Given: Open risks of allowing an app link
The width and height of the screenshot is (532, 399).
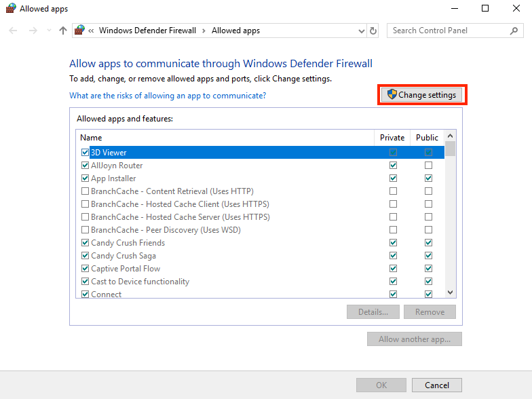Looking at the screenshot, I should tap(168, 96).
